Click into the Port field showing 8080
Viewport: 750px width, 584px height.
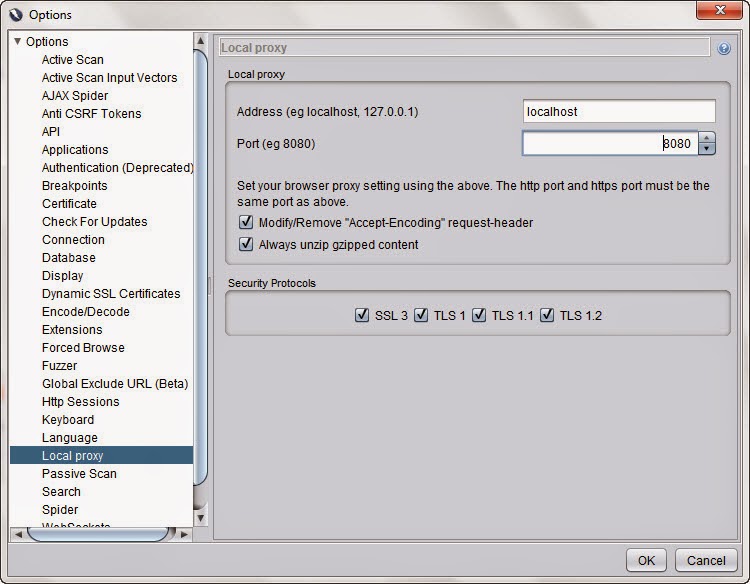tap(610, 143)
